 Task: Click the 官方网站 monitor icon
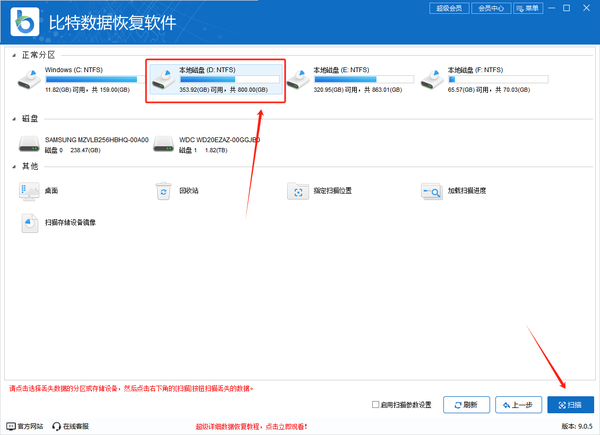[x=11, y=426]
